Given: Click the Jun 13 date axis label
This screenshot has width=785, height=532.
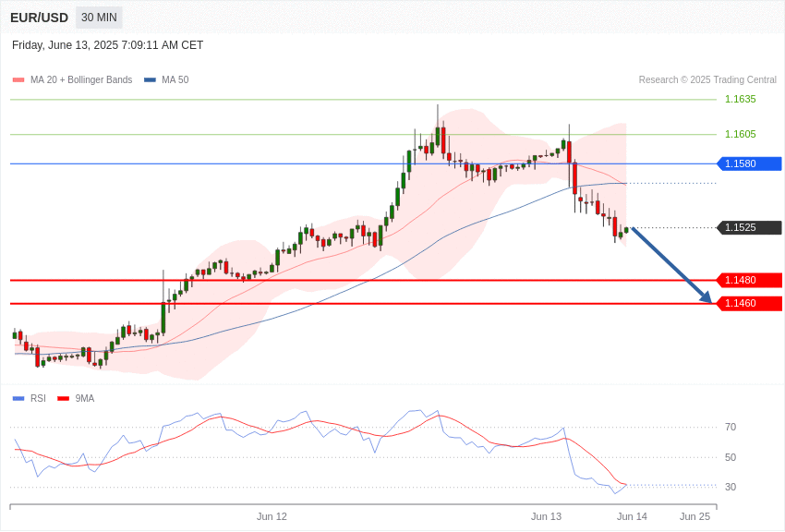Looking at the screenshot, I should [x=546, y=516].
